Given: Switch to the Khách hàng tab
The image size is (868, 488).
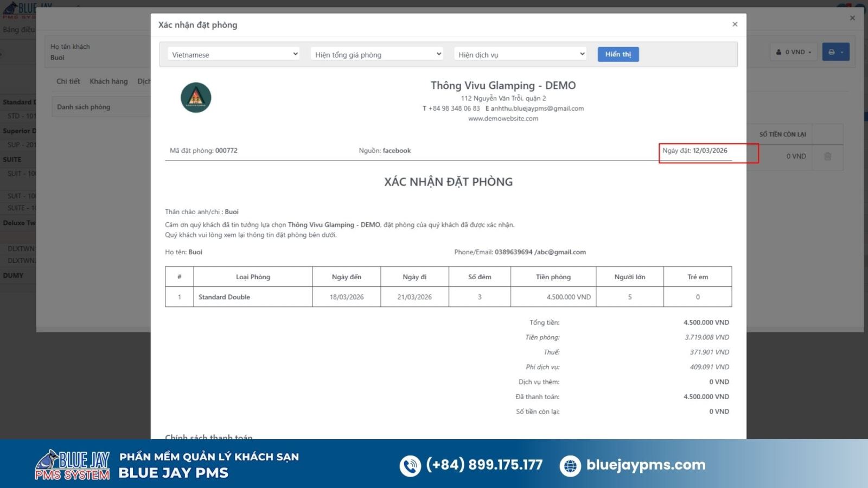Looking at the screenshot, I should (108, 81).
